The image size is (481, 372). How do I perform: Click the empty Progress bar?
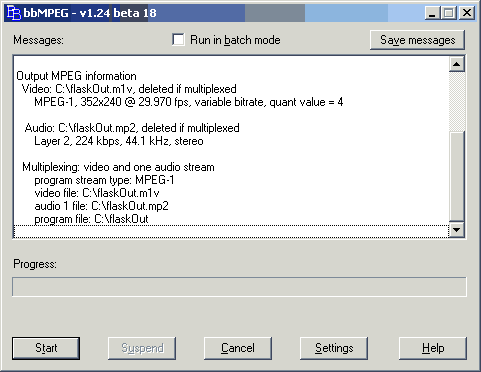(239, 287)
